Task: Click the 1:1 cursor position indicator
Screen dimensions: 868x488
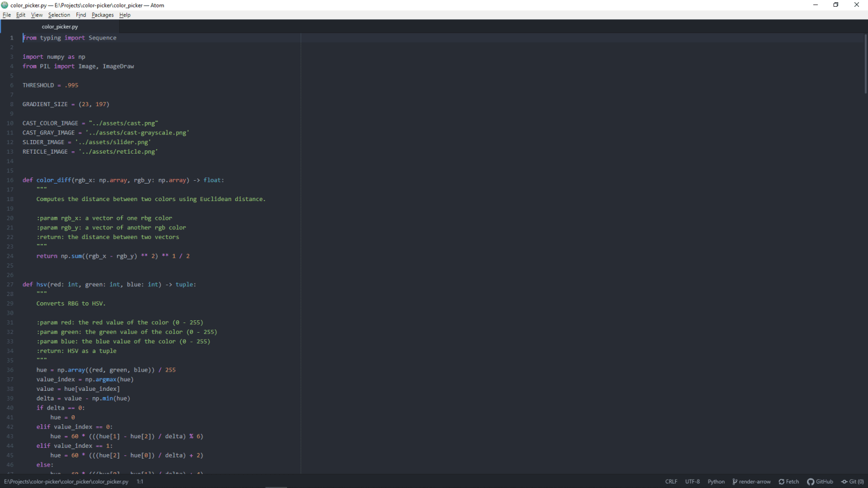Action: [x=140, y=482]
